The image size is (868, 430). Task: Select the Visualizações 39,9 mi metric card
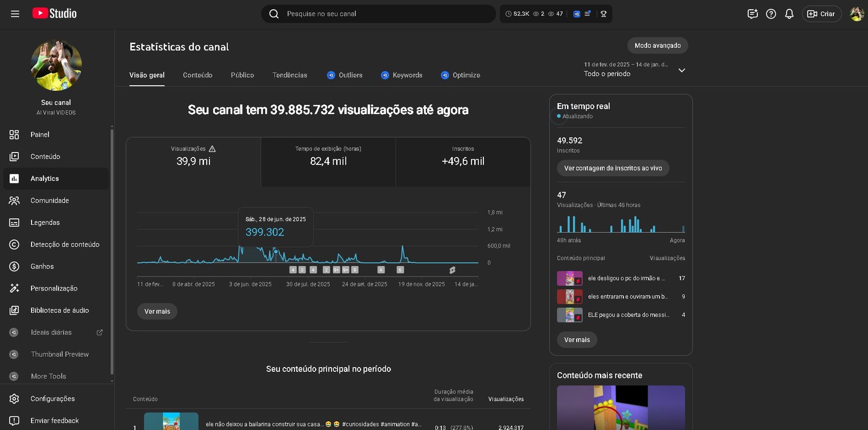tap(194, 162)
